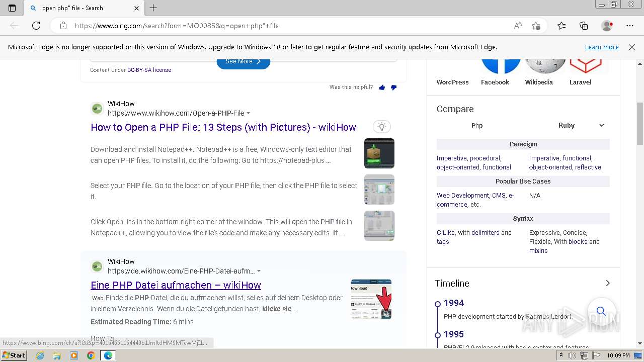644x362 pixels.
Task: Reload the current page
Action: (36, 26)
